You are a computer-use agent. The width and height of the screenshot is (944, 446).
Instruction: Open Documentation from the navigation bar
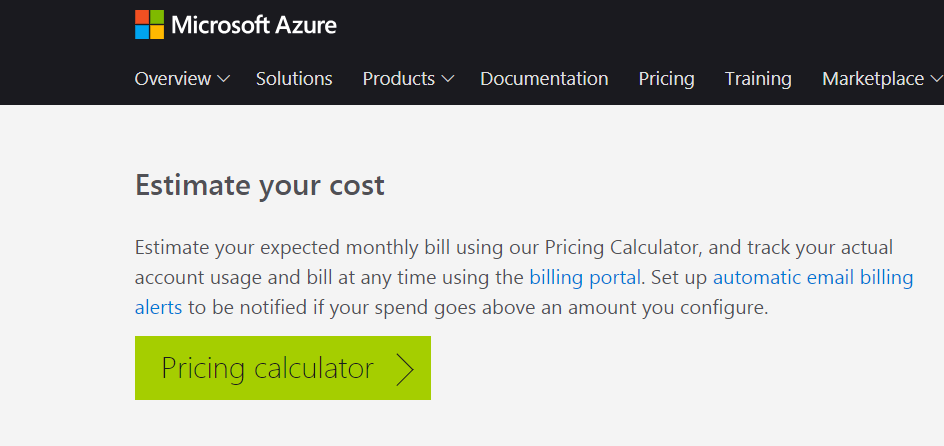coord(544,79)
